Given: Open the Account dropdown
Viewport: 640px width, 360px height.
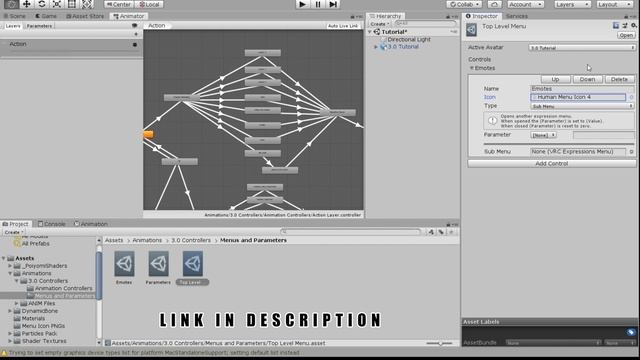Looking at the screenshot, I should tap(526, 4).
